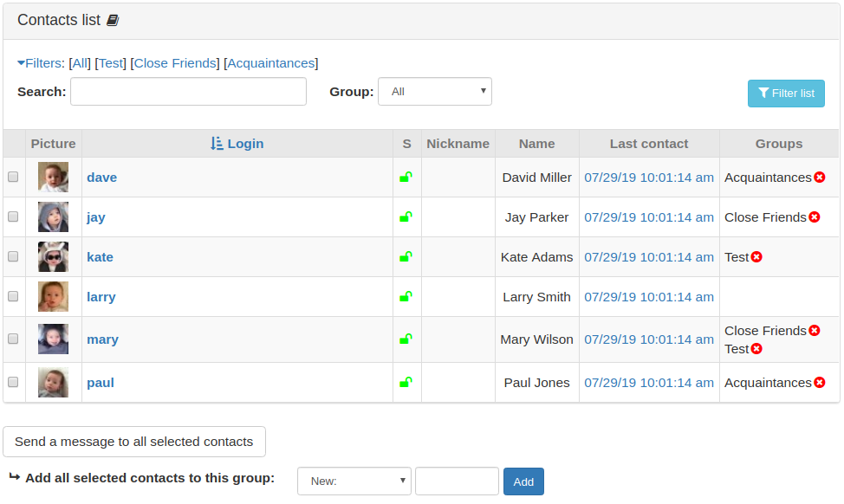844x504 pixels.
Task: Open kate's profile picture
Action: 53,256
